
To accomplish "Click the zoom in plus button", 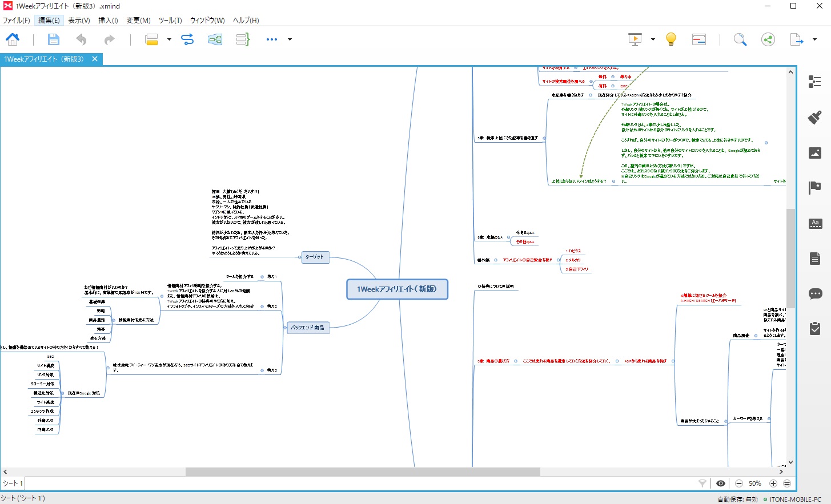I will click(773, 483).
